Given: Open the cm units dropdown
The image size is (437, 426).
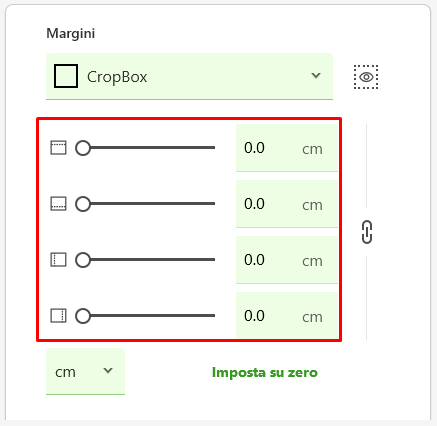Looking at the screenshot, I should click(x=85, y=371).
